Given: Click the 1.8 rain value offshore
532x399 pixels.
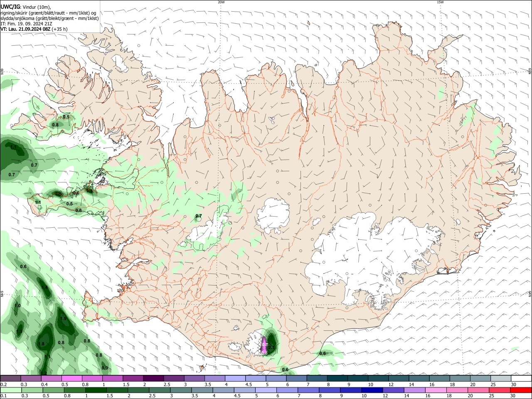Looking at the screenshot, I should (x=41, y=344).
